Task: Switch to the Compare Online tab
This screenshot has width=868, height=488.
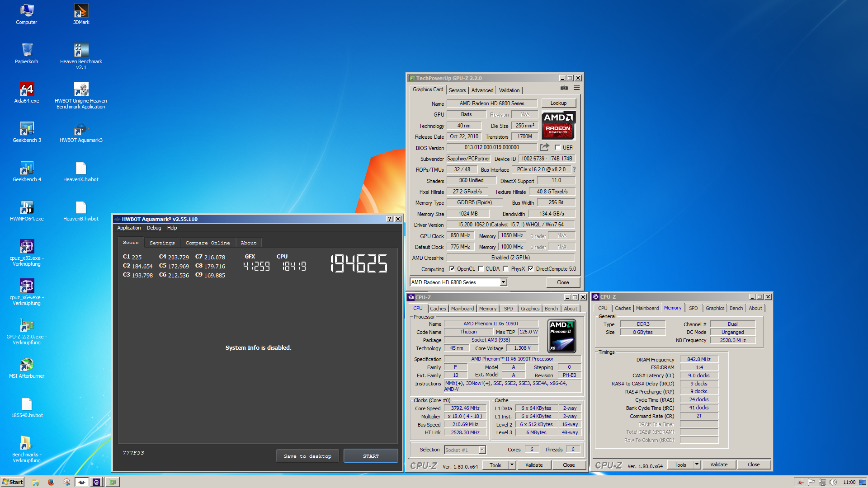Action: (208, 243)
